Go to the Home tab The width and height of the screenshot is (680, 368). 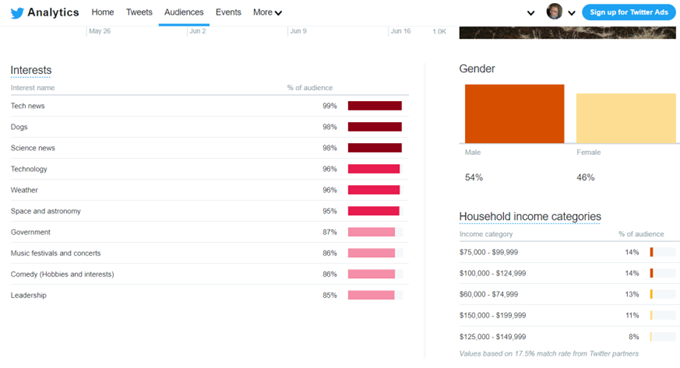tap(103, 12)
